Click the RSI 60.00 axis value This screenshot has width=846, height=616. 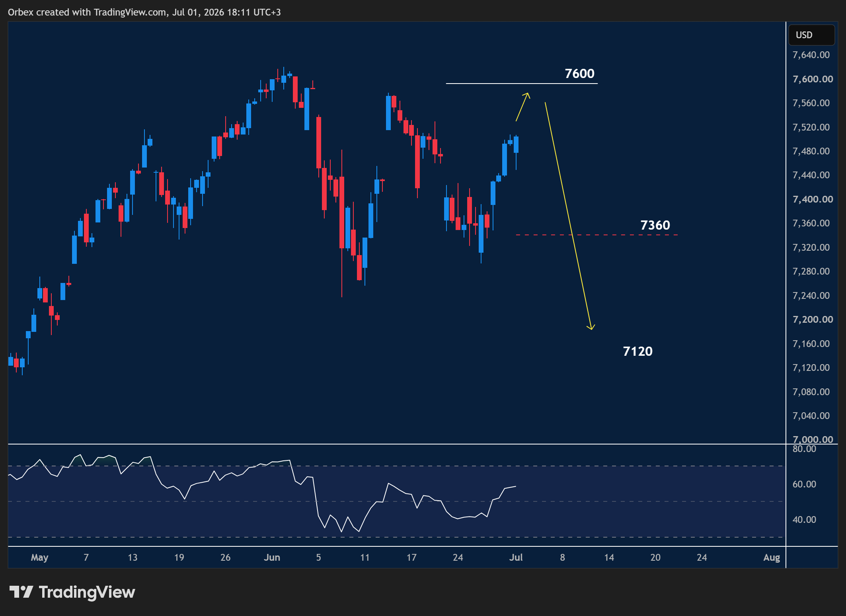(x=804, y=484)
